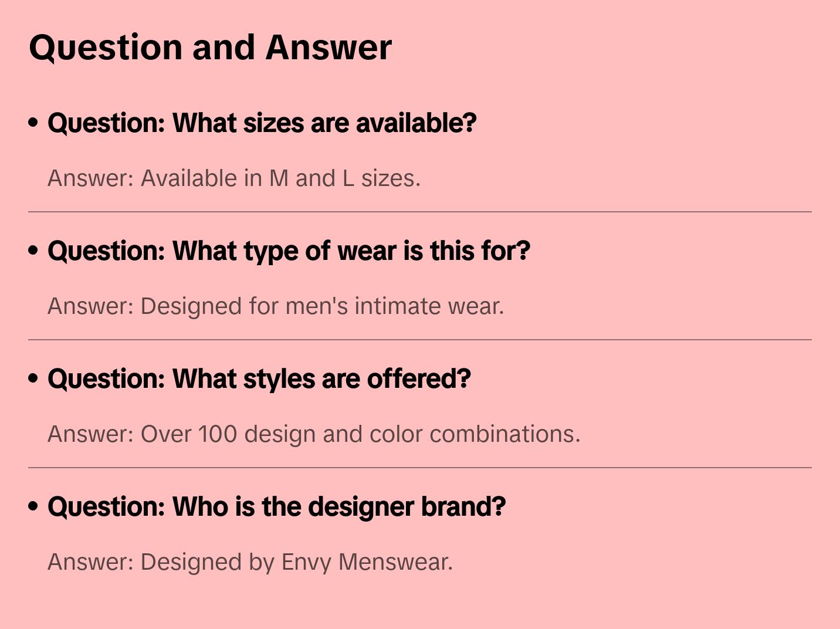The height and width of the screenshot is (629, 840).
Task: Click the bullet beside the type of wear question
Action: click(x=33, y=251)
